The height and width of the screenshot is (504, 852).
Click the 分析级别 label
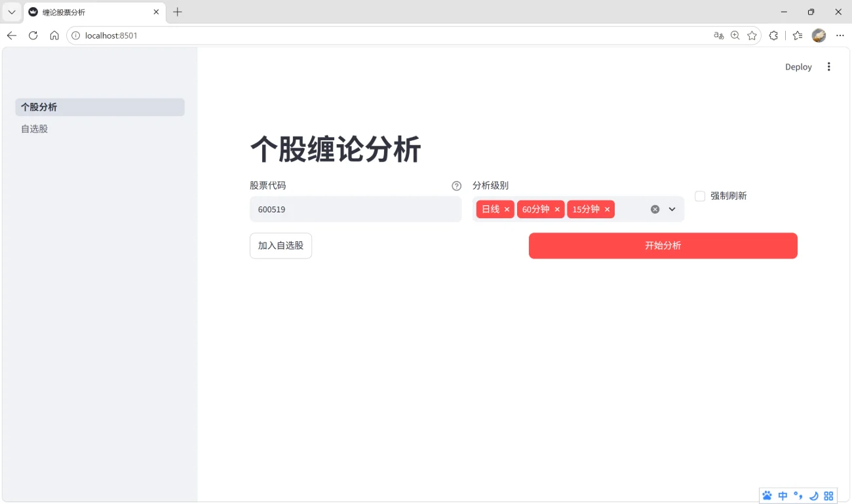490,185
